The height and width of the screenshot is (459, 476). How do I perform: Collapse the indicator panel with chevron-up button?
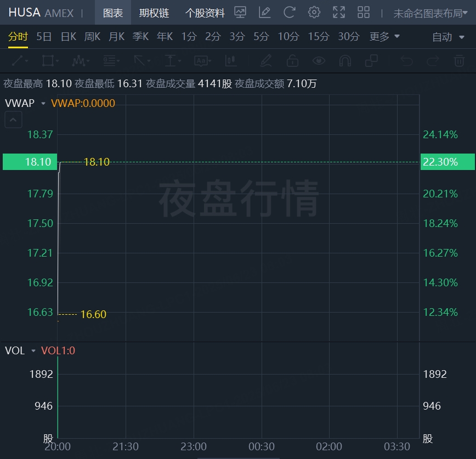[13, 120]
